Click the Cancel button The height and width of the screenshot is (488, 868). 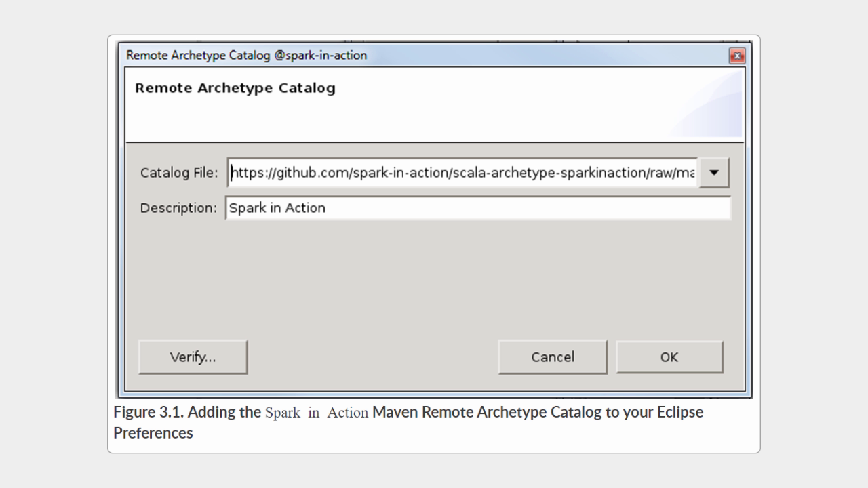click(x=552, y=357)
